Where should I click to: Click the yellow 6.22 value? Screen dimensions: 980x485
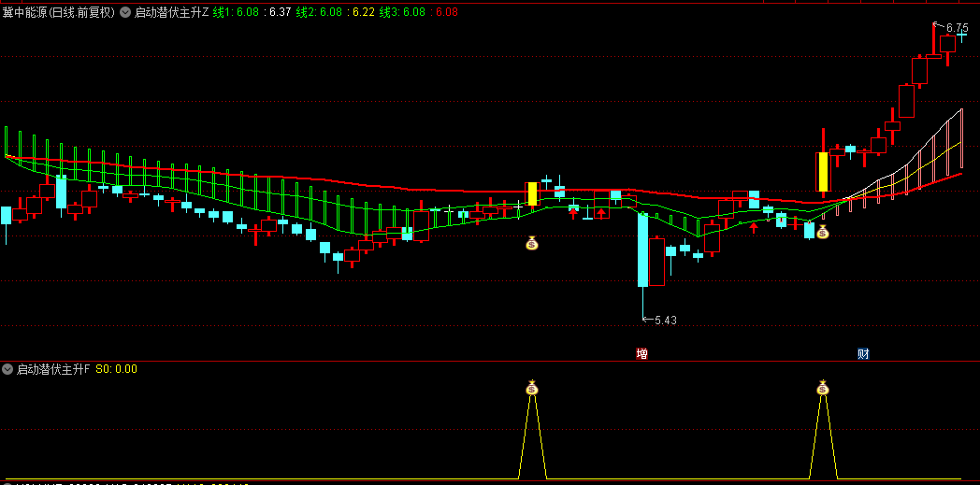(x=363, y=12)
